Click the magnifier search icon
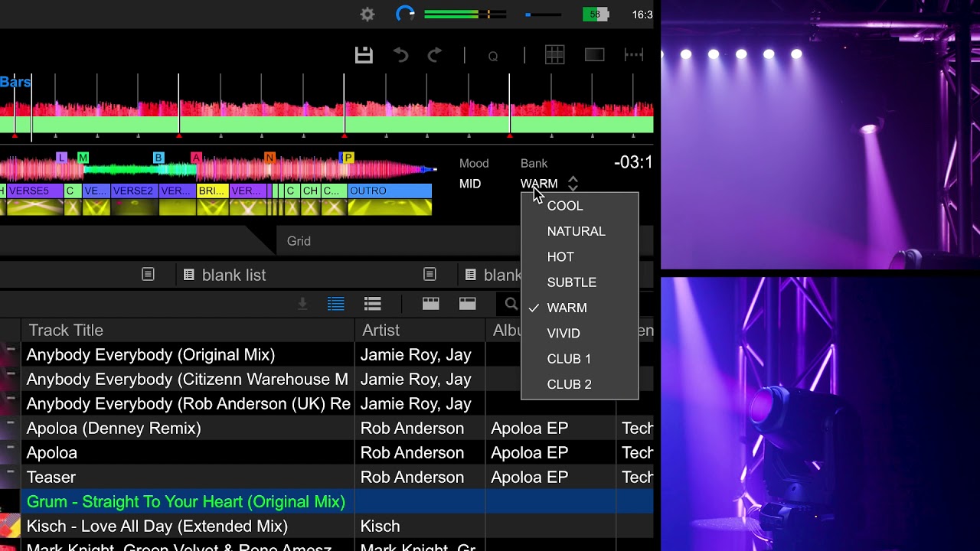 pos(511,305)
